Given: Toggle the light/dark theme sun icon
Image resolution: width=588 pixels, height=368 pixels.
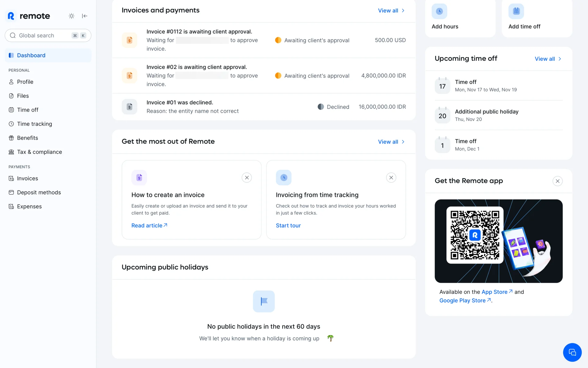Looking at the screenshot, I should point(71,16).
